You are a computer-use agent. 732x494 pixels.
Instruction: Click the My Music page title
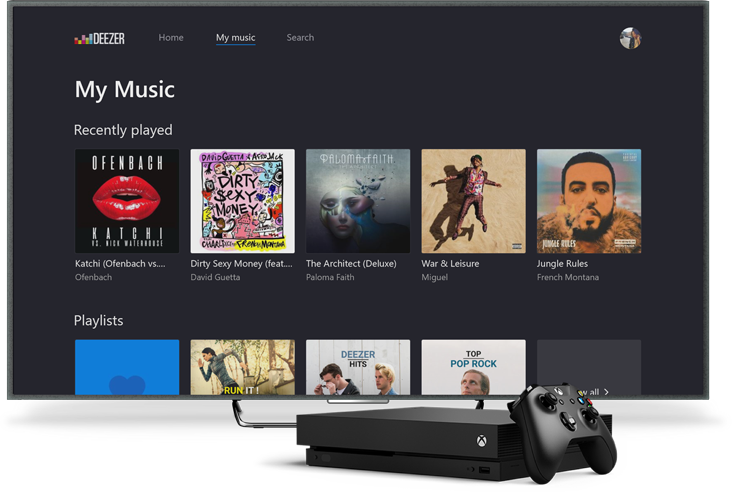125,89
